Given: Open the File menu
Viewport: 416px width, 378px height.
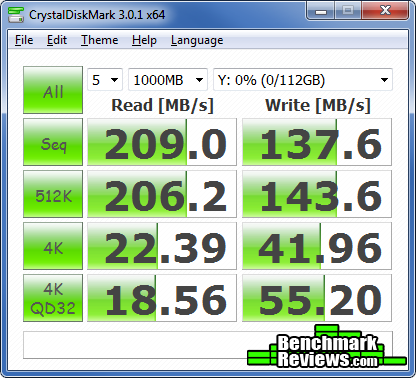Looking at the screenshot, I should point(24,40).
